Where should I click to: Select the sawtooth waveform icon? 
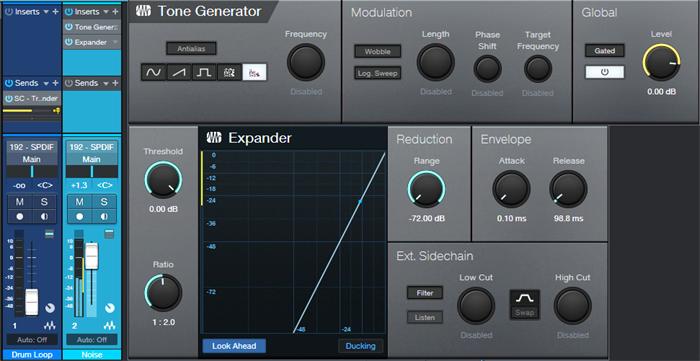click(x=179, y=72)
